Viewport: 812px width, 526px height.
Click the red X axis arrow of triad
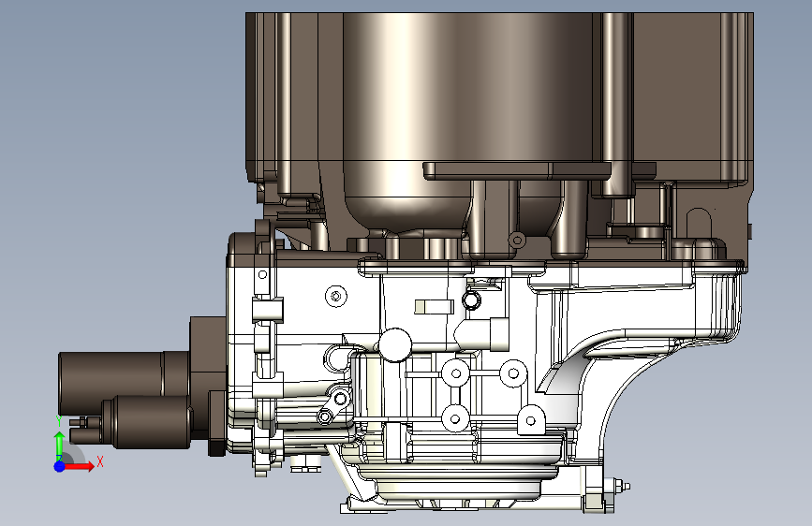pos(80,466)
